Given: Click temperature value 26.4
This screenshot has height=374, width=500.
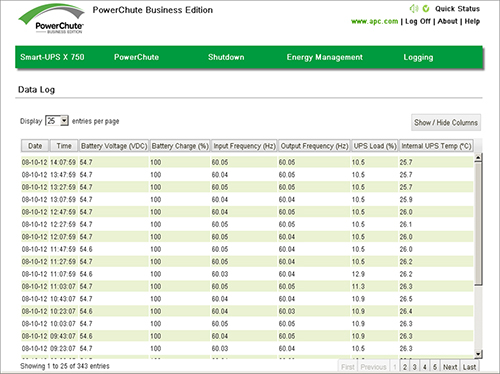Looking at the screenshot, I should point(406,311).
